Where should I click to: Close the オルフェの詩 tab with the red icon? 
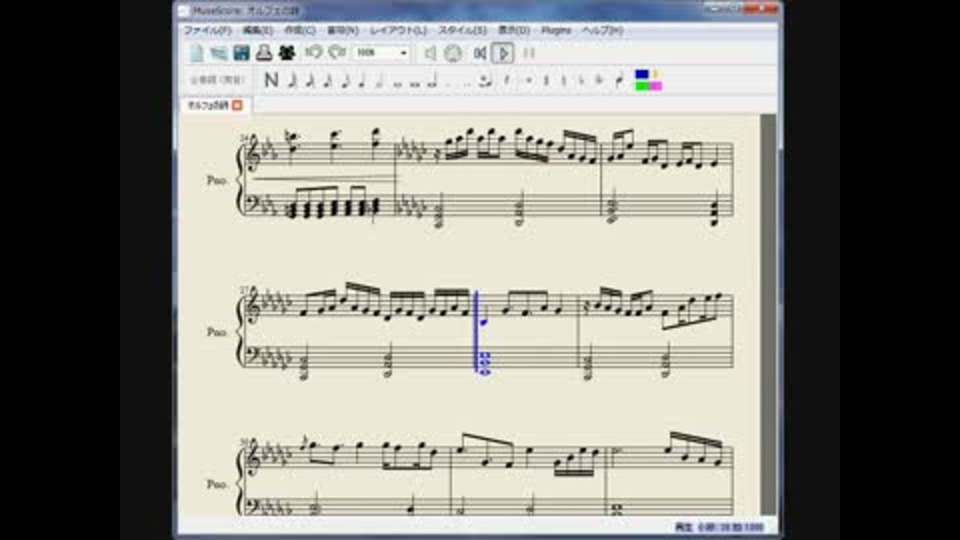coord(238,105)
